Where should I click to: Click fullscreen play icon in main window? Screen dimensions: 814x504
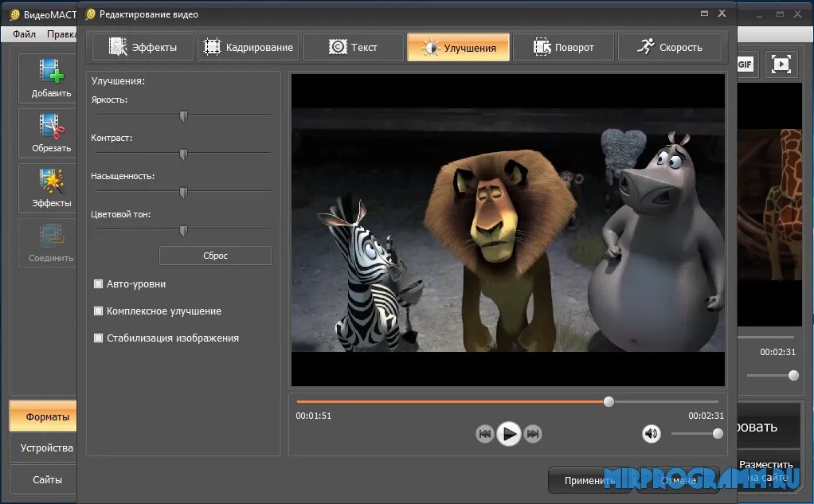coord(781,64)
